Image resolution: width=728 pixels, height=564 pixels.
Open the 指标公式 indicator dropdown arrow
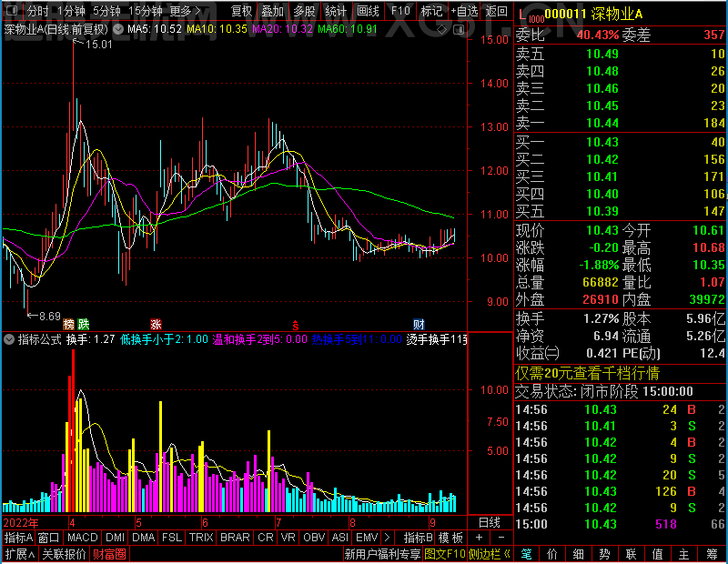9,339
